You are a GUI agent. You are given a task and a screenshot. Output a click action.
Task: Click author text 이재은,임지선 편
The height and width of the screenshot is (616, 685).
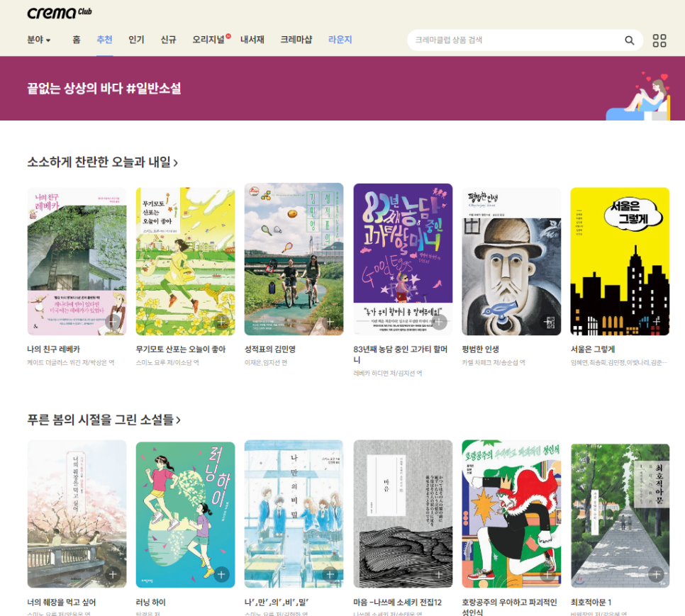266,362
